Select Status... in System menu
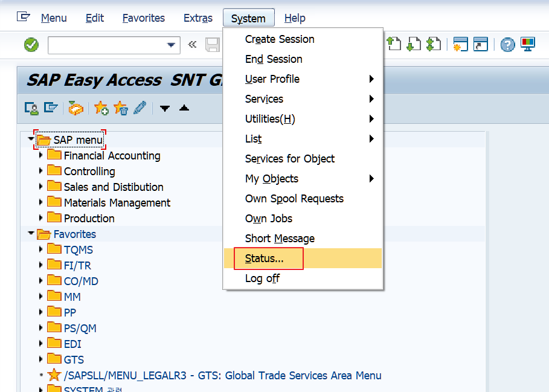 point(303,259)
